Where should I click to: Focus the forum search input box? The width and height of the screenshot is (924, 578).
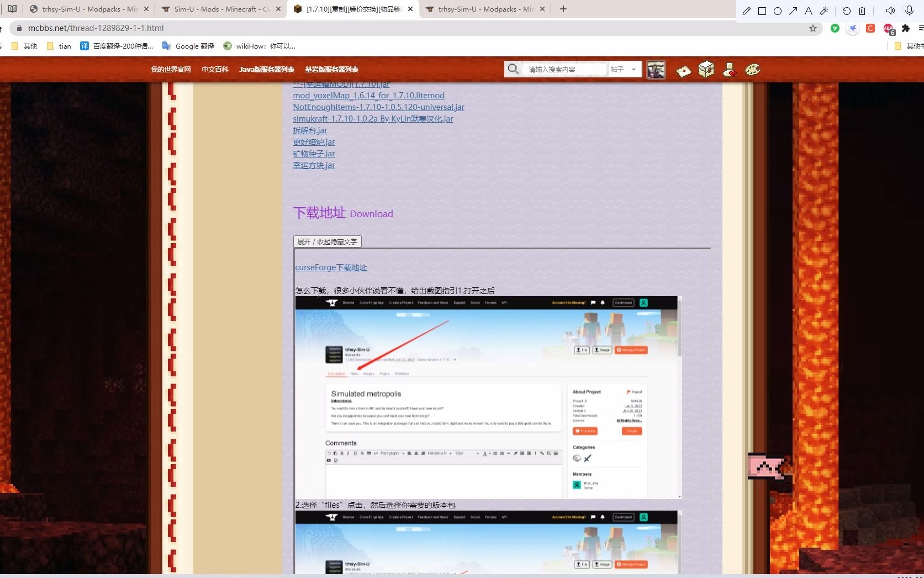[563, 69]
